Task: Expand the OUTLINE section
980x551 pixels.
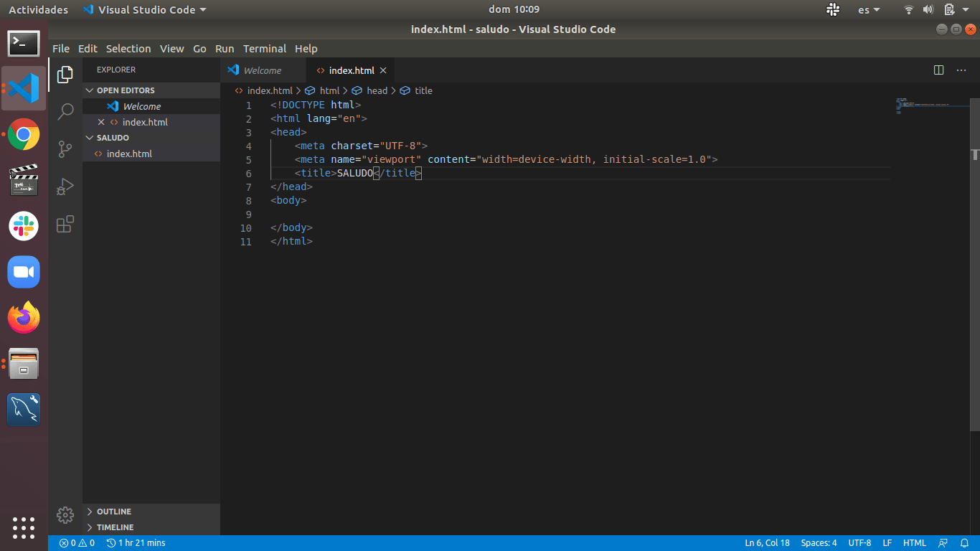Action: click(114, 512)
